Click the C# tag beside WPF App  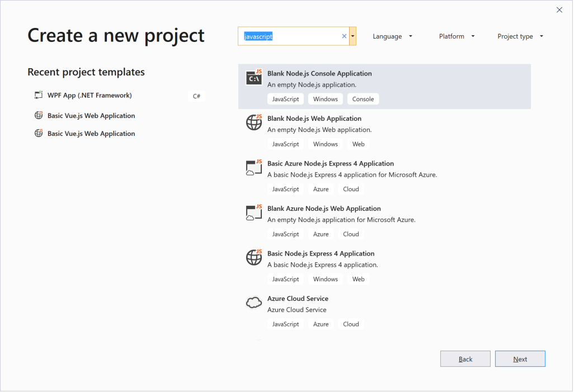click(x=196, y=96)
